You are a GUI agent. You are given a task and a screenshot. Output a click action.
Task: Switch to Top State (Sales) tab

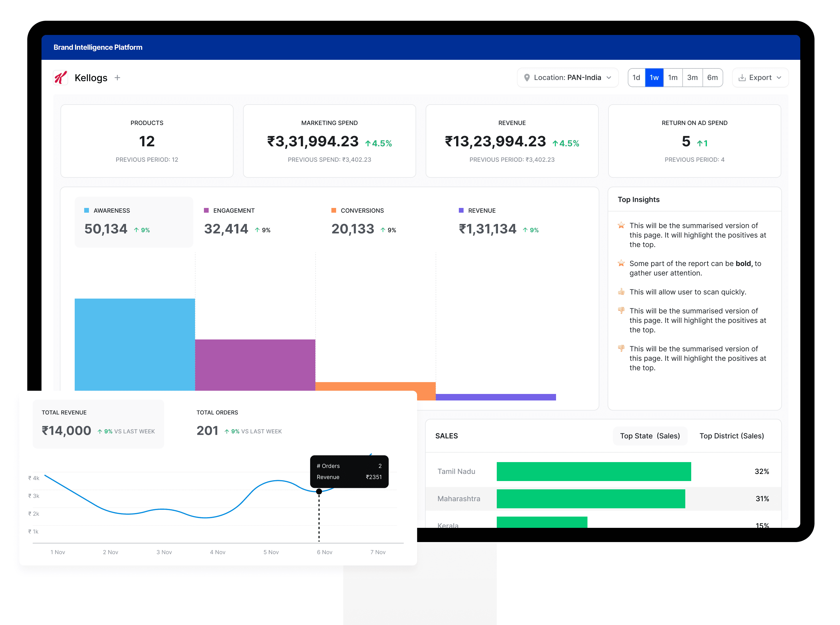coord(650,436)
